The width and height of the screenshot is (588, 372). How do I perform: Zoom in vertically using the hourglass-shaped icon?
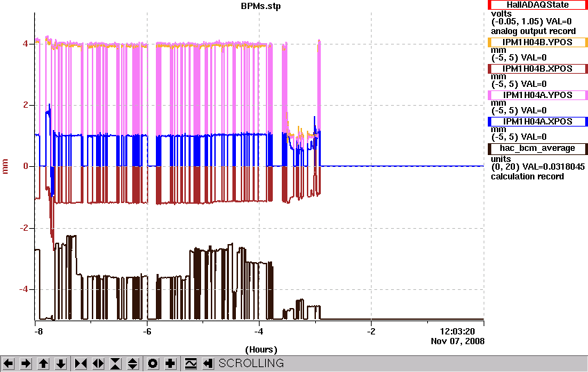[116, 364]
